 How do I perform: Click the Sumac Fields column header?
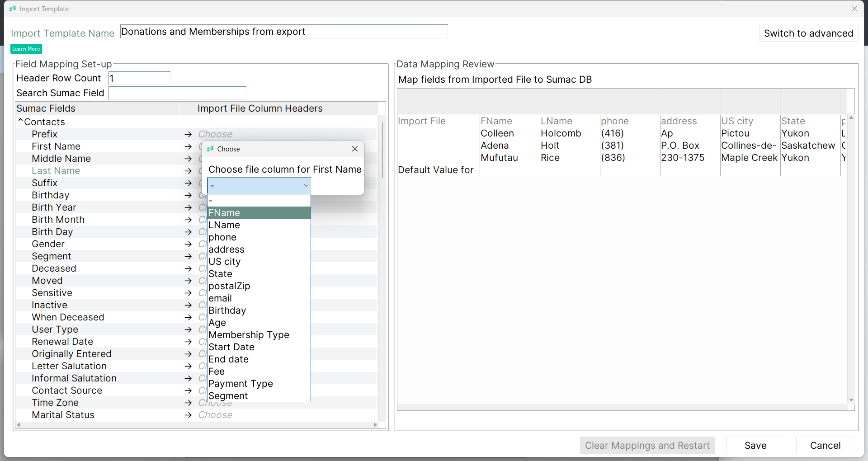tap(98, 108)
